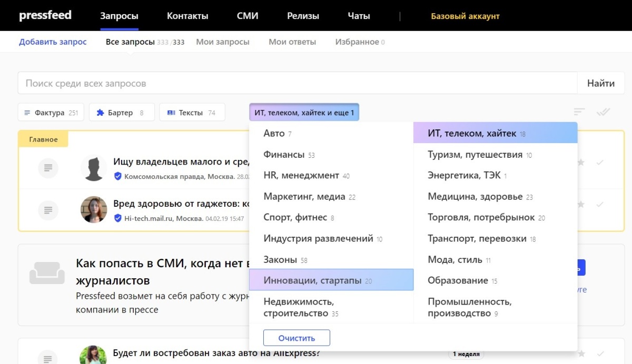The height and width of the screenshot is (364, 632).
Task: Filter requests by Фактура type
Action: pos(51,113)
